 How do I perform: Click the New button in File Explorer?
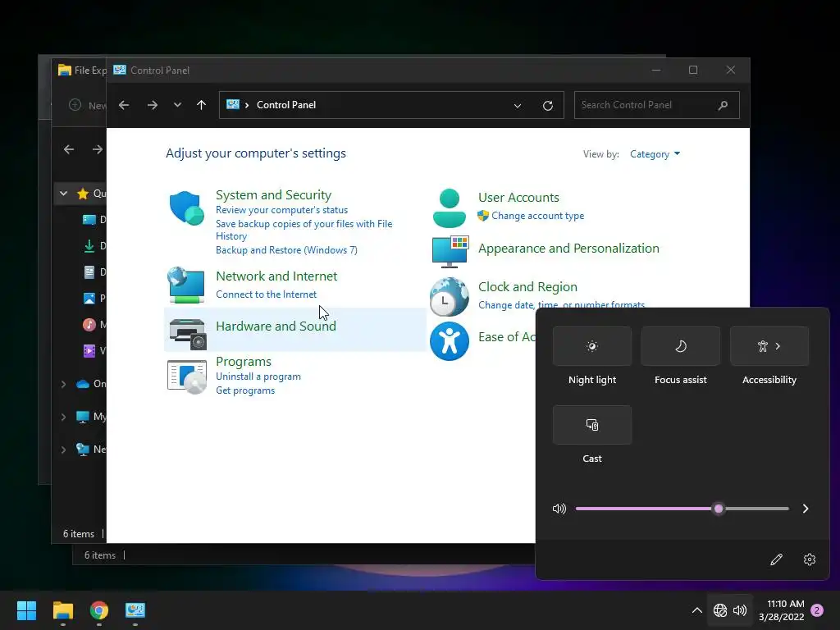point(89,105)
